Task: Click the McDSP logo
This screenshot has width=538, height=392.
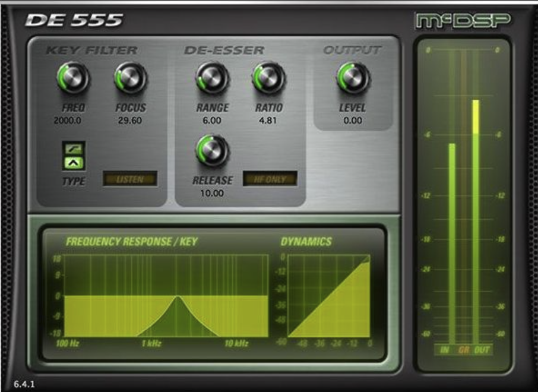Action: pos(463,21)
